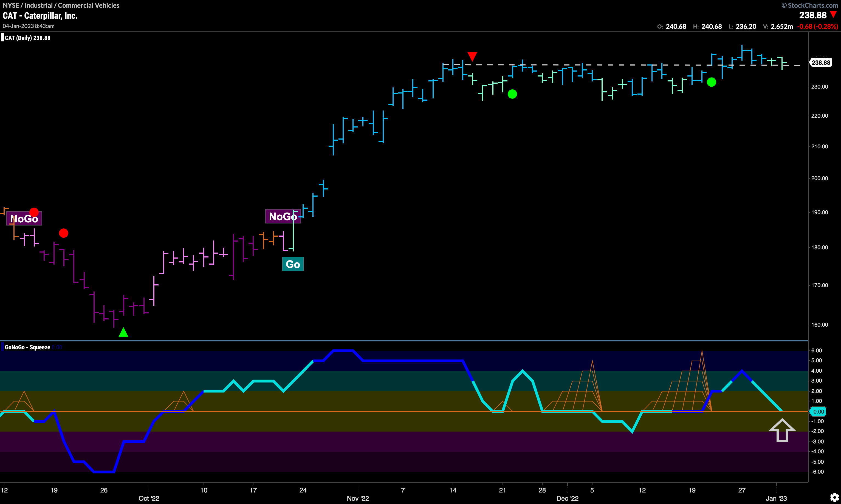Click green dot near December 21 bars
This screenshot has width=841, height=504.
(711, 82)
